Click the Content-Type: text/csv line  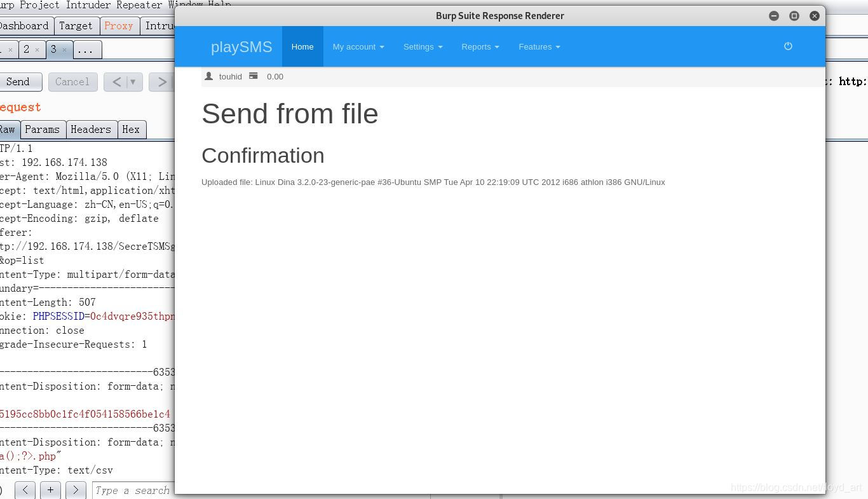(x=57, y=470)
